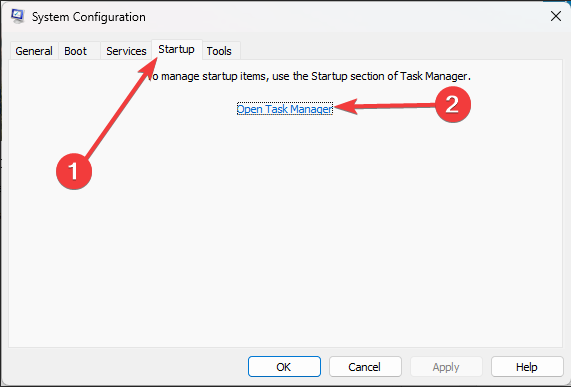The height and width of the screenshot is (387, 571).
Task: Close the System Configuration dialog
Action: pos(556,16)
